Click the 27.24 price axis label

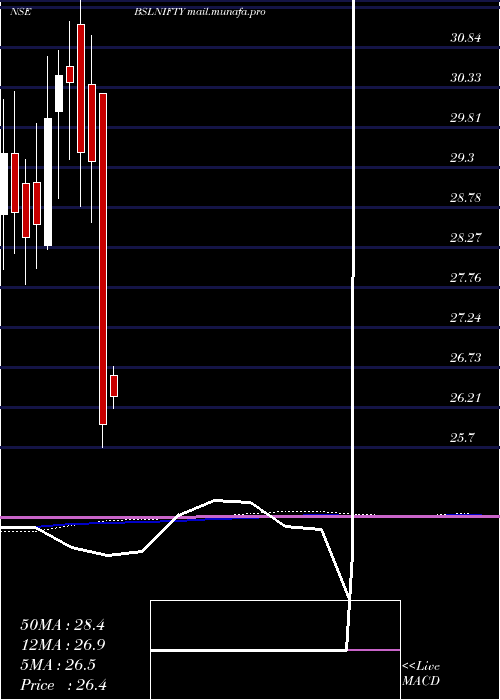coord(466,318)
